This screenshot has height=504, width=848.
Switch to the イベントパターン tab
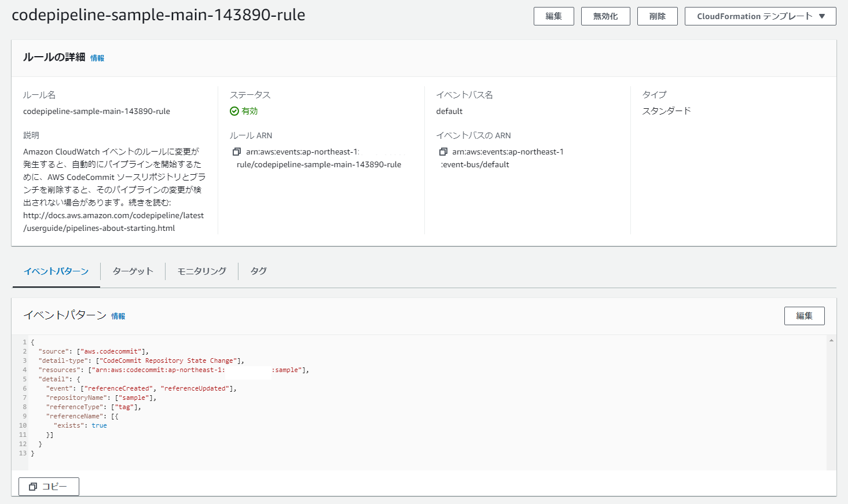(x=56, y=271)
